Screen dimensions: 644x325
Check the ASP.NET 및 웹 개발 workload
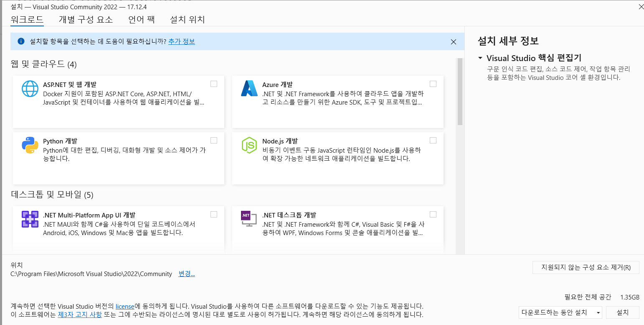(x=214, y=84)
